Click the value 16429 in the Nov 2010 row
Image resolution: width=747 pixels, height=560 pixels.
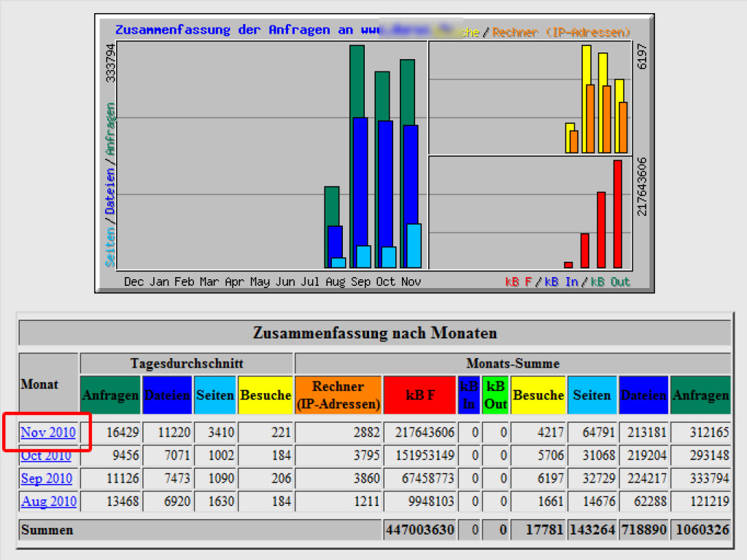point(123,432)
